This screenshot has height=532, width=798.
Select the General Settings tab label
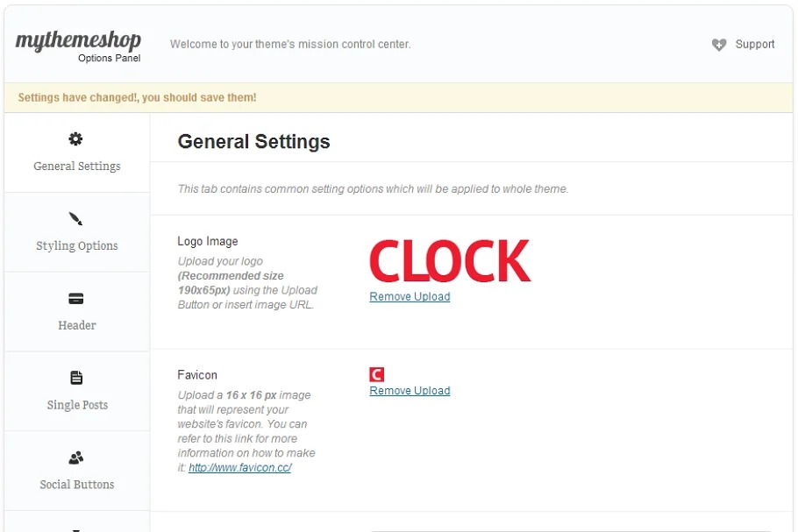[77, 167]
